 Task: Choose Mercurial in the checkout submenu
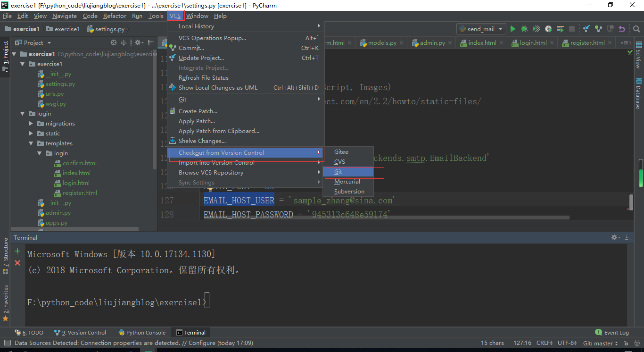pos(348,182)
